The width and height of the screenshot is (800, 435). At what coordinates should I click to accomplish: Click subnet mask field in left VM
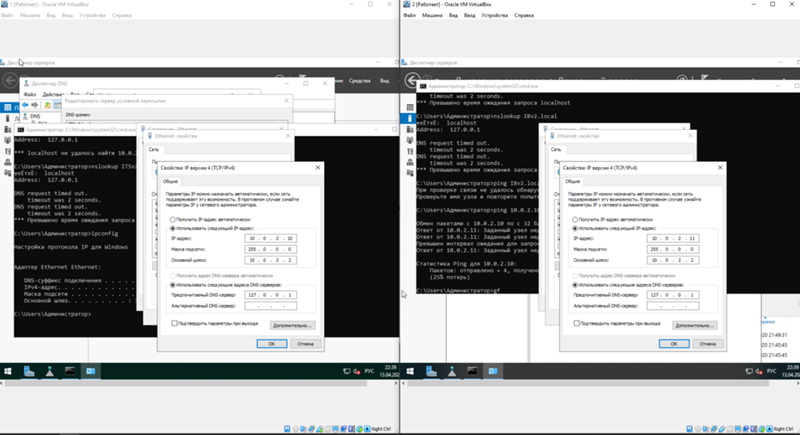[x=270, y=249]
